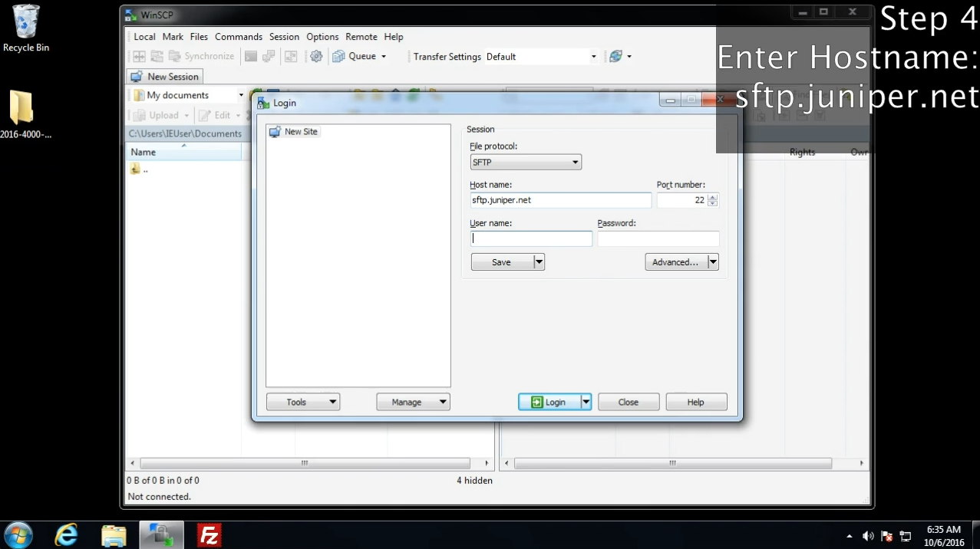Click the Port number field
The width and height of the screenshot is (980, 549).
point(681,200)
